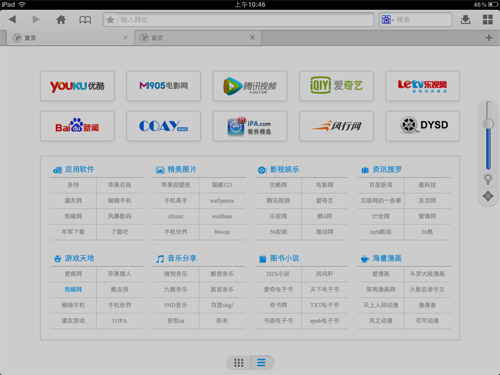Open the 斗罗大陆漫画 link
This screenshot has height=375, width=500.
(x=427, y=274)
